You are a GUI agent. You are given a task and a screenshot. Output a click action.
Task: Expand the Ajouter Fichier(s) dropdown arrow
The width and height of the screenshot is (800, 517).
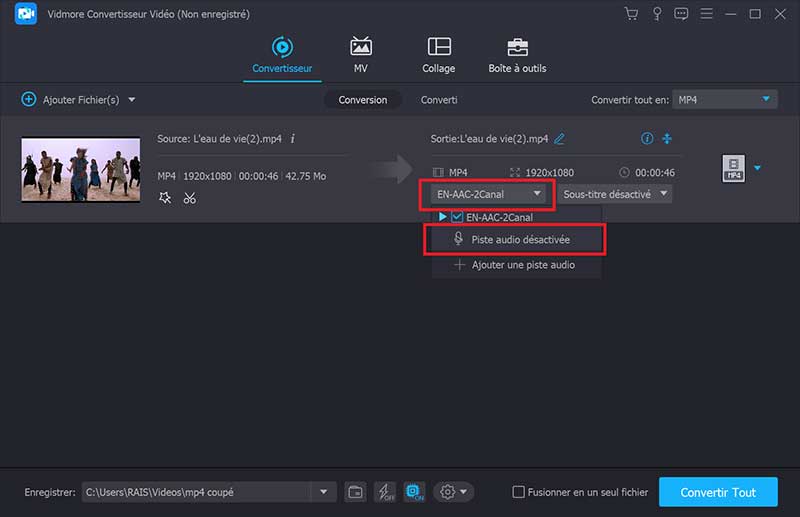tap(132, 100)
